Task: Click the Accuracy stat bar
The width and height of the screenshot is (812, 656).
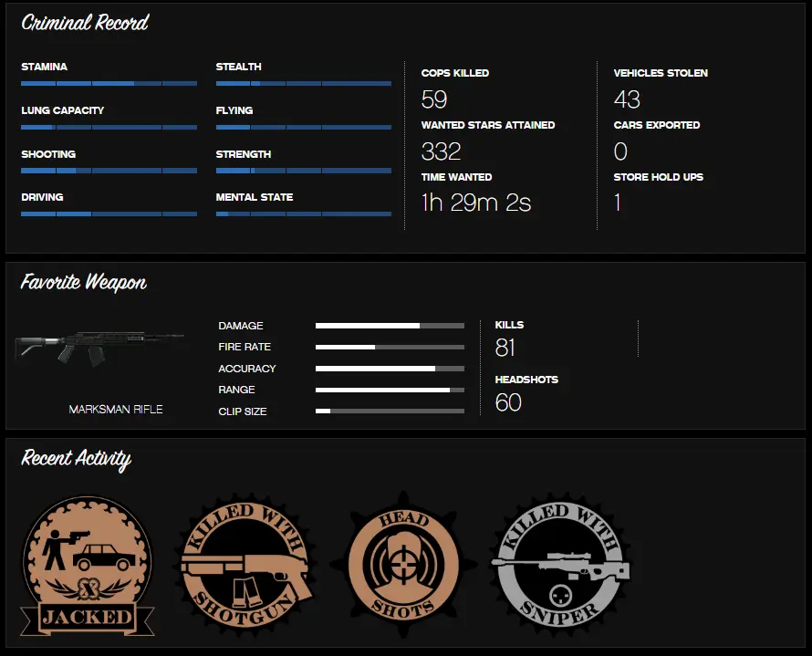Action: [390, 369]
